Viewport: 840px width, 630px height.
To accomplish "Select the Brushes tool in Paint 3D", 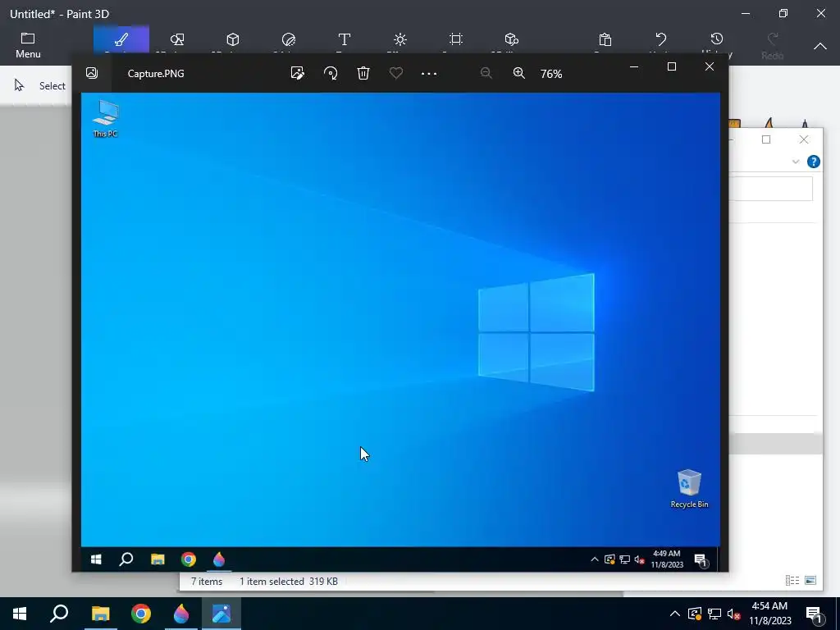I will tap(121, 39).
